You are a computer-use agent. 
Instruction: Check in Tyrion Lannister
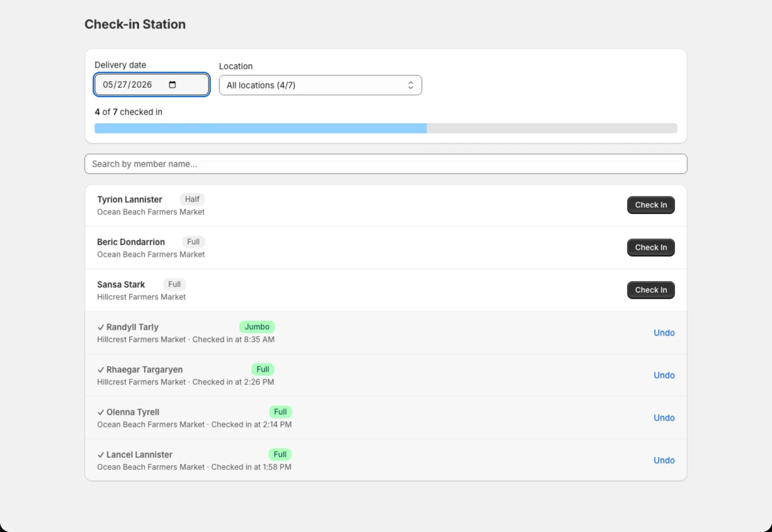651,205
